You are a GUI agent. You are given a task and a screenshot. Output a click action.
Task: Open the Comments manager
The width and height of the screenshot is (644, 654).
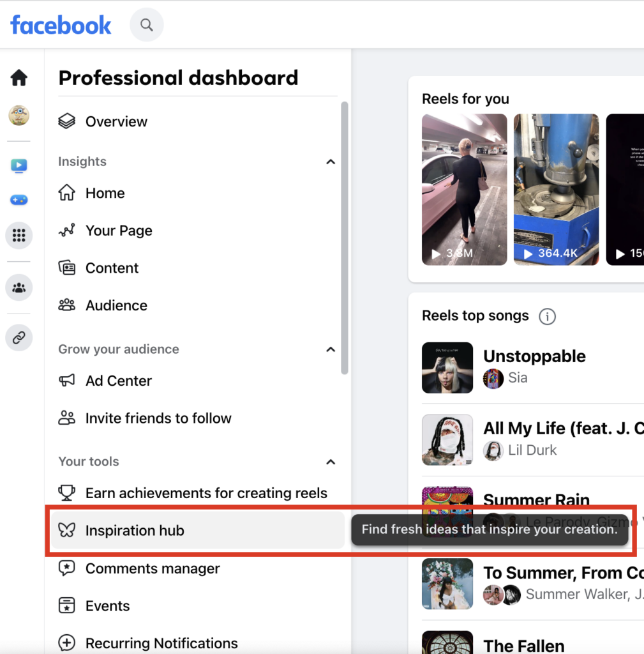click(x=153, y=568)
